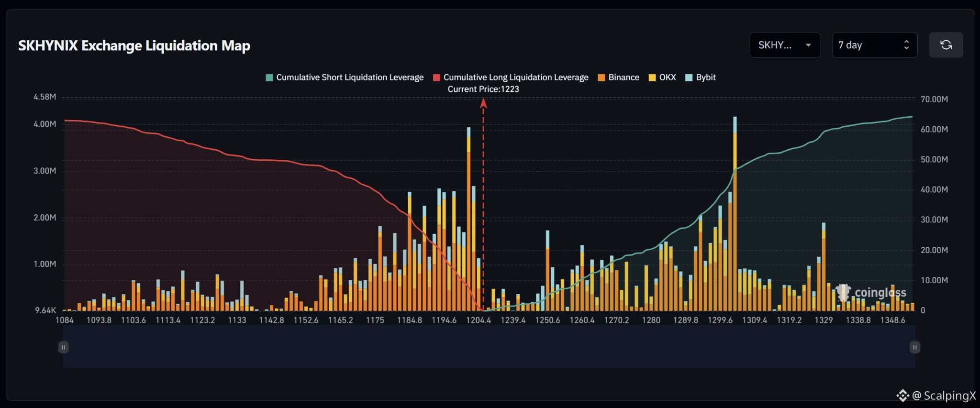
Task: Click the yellow OKX legend swatch
Action: 653,77
